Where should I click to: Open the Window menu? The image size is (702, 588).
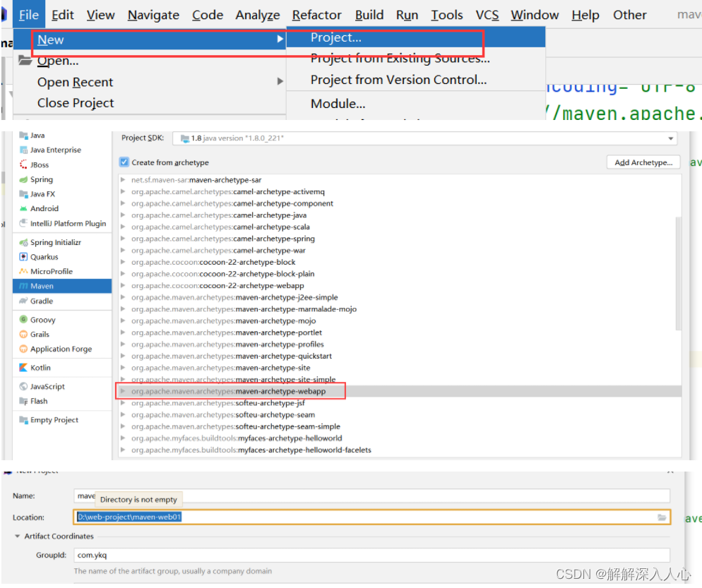[x=535, y=15]
